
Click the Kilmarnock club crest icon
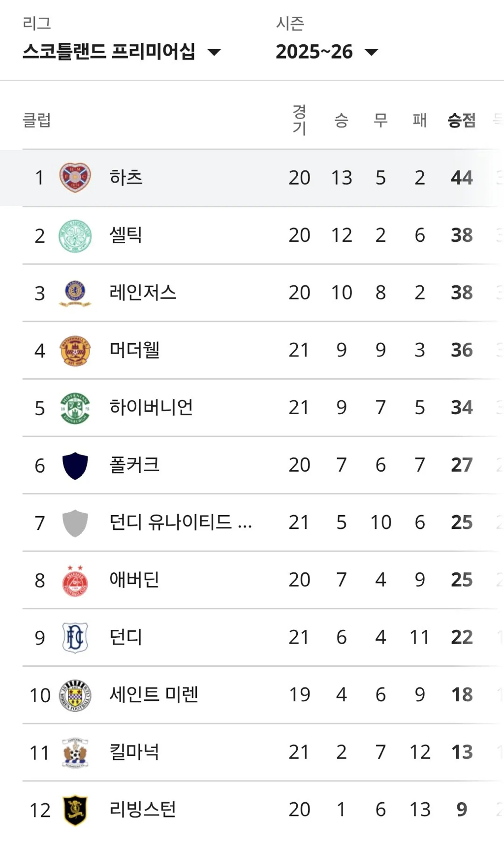[75, 753]
